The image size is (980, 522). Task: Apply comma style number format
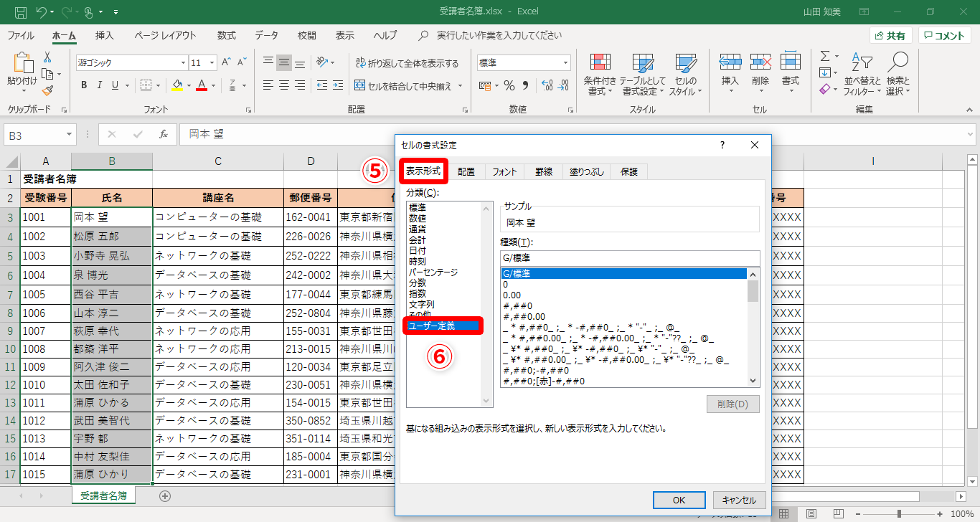pos(525,85)
